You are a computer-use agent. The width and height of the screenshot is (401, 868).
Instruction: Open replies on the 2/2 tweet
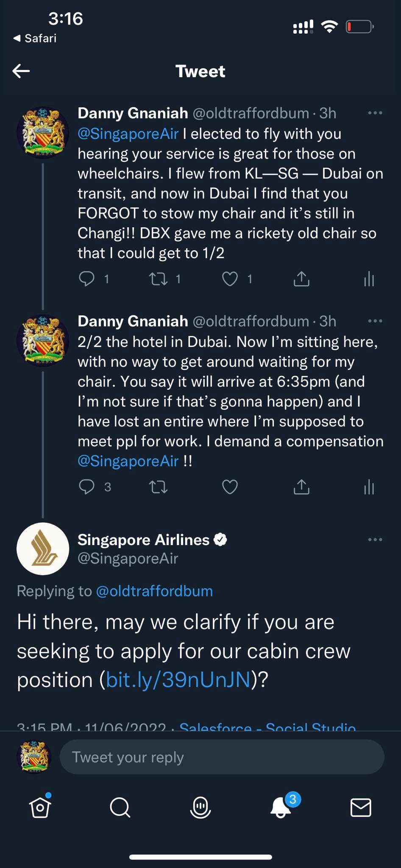[87, 487]
